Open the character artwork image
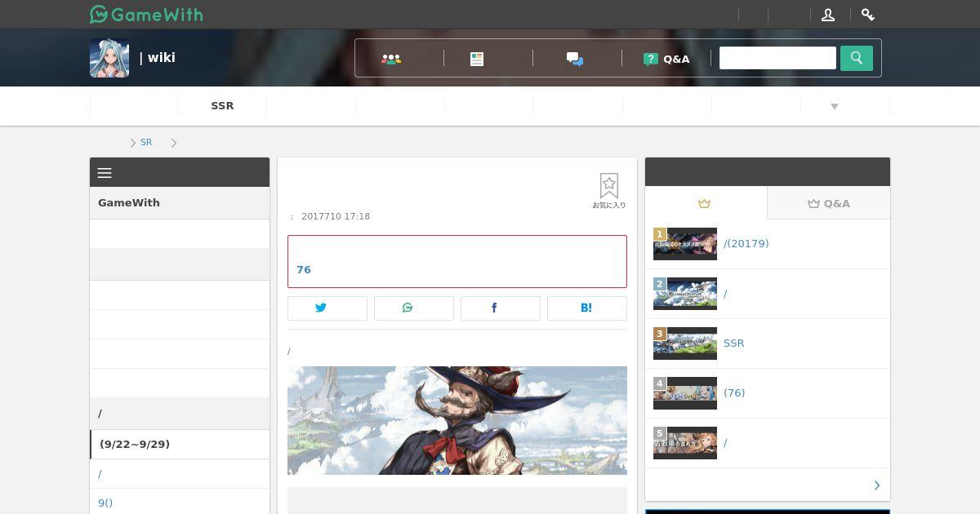The height and width of the screenshot is (514, 980). pyautogui.click(x=457, y=420)
